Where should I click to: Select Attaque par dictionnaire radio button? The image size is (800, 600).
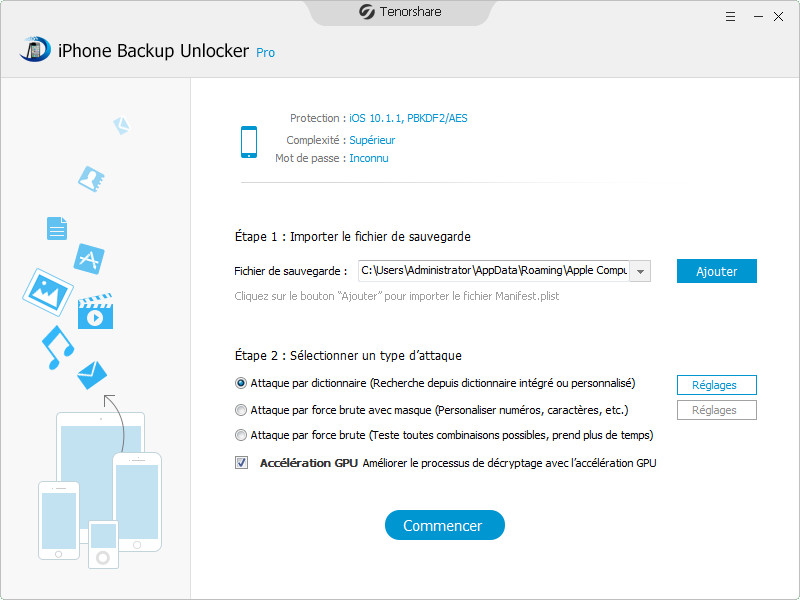[241, 383]
